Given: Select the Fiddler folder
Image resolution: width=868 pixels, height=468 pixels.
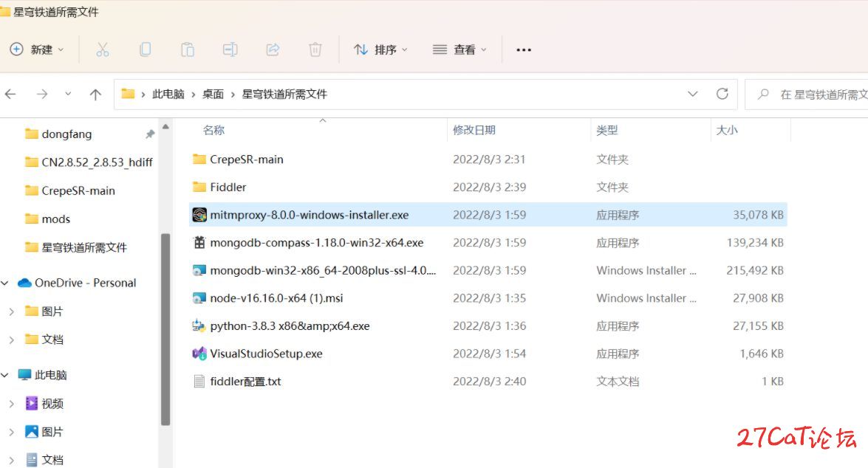Looking at the screenshot, I should pos(488,187).
